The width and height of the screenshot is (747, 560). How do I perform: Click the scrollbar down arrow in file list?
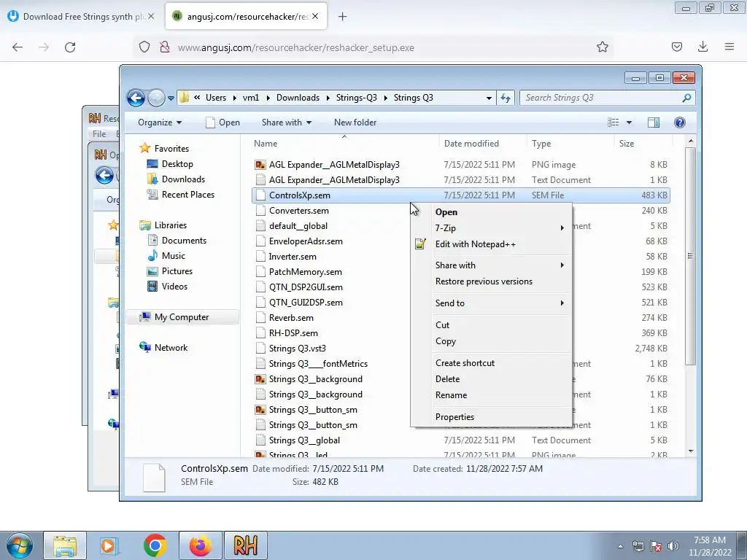tap(691, 451)
